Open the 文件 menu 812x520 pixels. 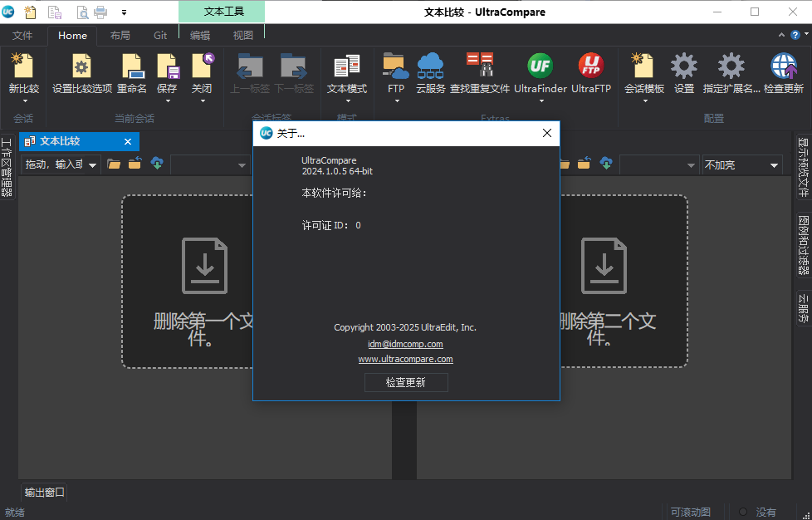[x=24, y=36]
